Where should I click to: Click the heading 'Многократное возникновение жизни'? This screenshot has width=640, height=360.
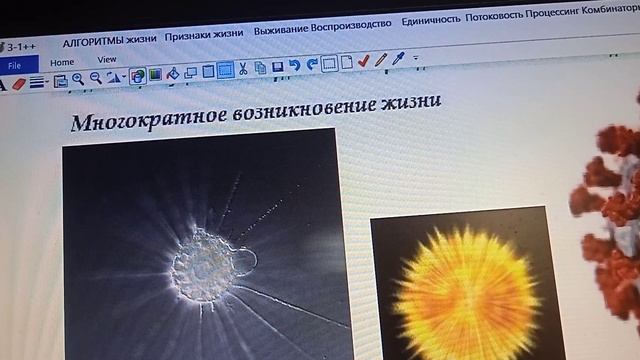(x=256, y=112)
